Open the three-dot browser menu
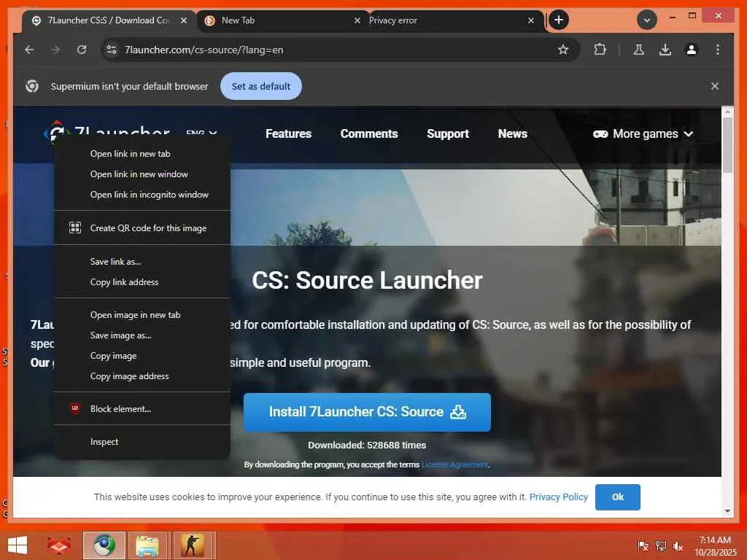 pyautogui.click(x=718, y=50)
